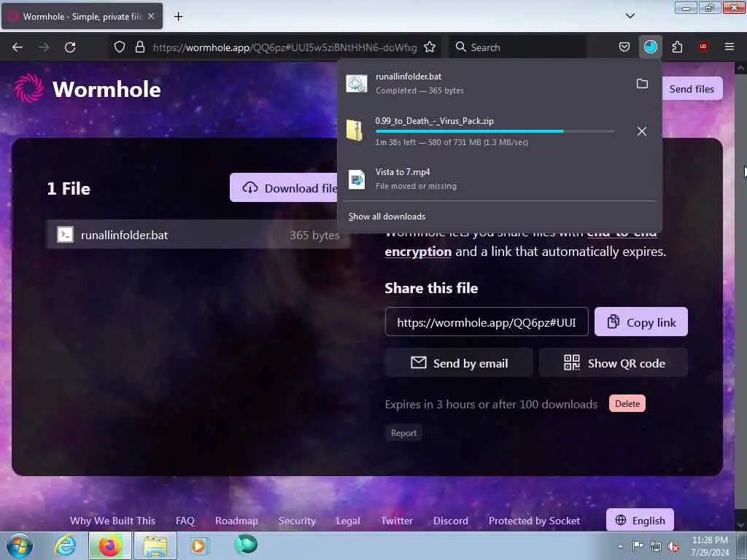Image resolution: width=747 pixels, height=560 pixels.
Task: Open a new browser tab
Action: pos(178,17)
